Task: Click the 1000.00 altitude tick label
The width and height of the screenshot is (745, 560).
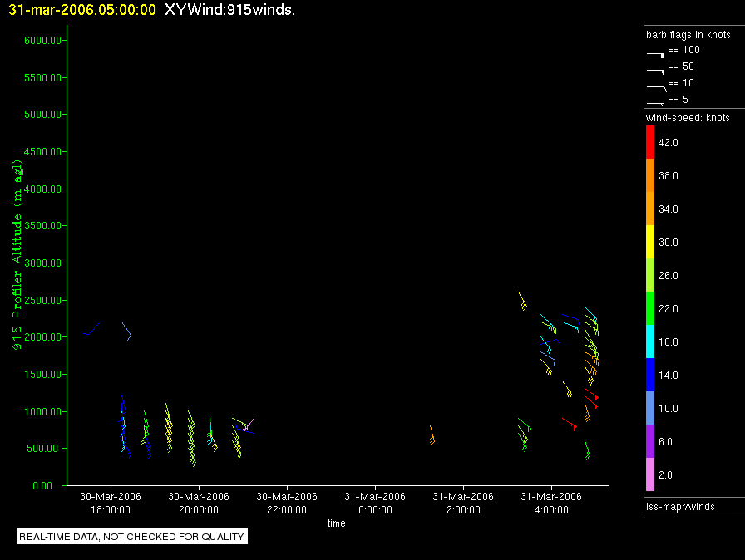Action: click(42, 411)
